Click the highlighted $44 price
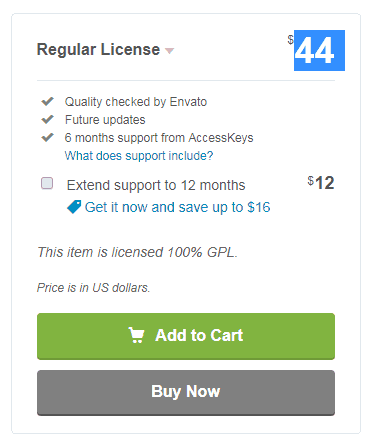Viewport: 377px width, 446px height. [319, 50]
